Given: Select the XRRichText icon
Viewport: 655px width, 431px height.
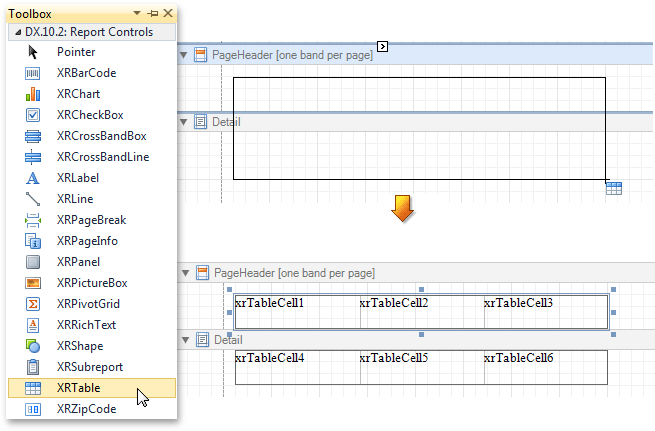Looking at the screenshot, I should 33,325.
